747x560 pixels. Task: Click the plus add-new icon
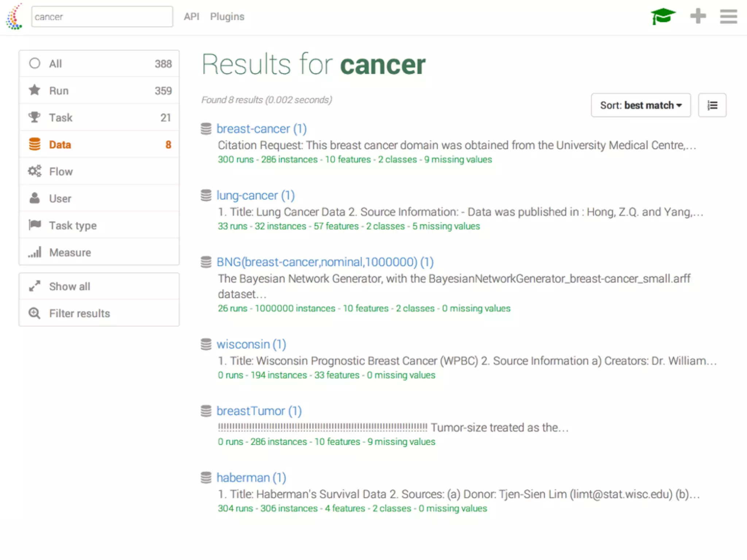tap(698, 16)
